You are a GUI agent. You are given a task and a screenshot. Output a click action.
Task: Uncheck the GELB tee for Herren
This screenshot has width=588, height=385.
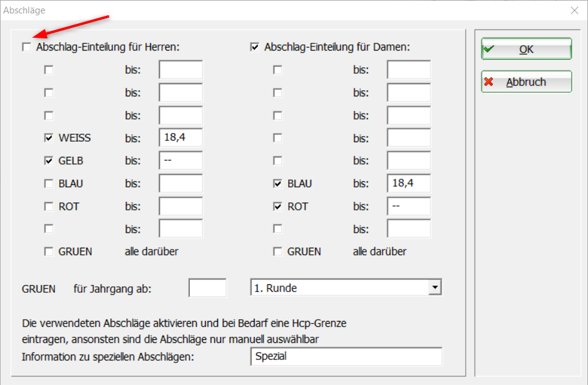tap(49, 161)
